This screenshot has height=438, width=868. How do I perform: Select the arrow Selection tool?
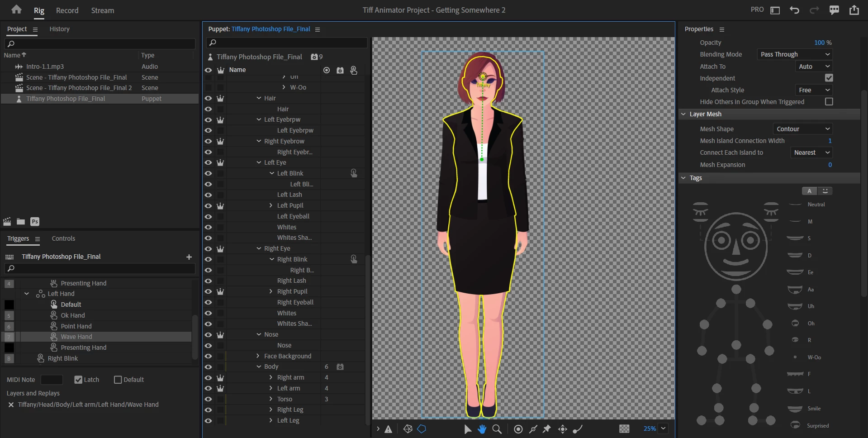pyautogui.click(x=468, y=429)
